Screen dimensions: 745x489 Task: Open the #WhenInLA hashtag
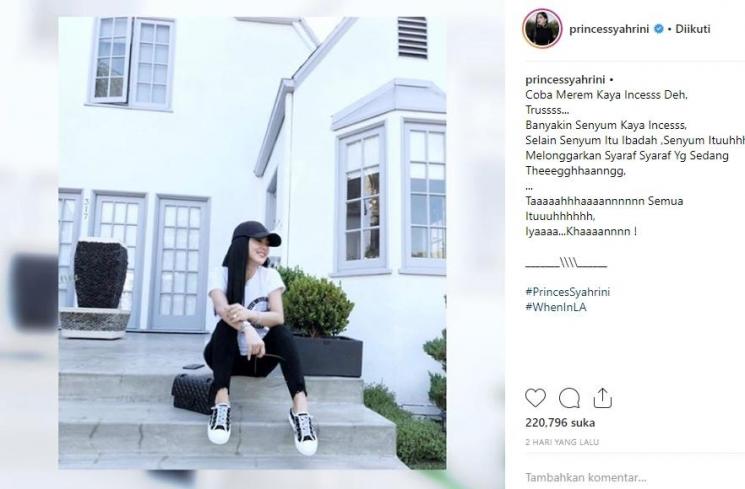click(556, 307)
